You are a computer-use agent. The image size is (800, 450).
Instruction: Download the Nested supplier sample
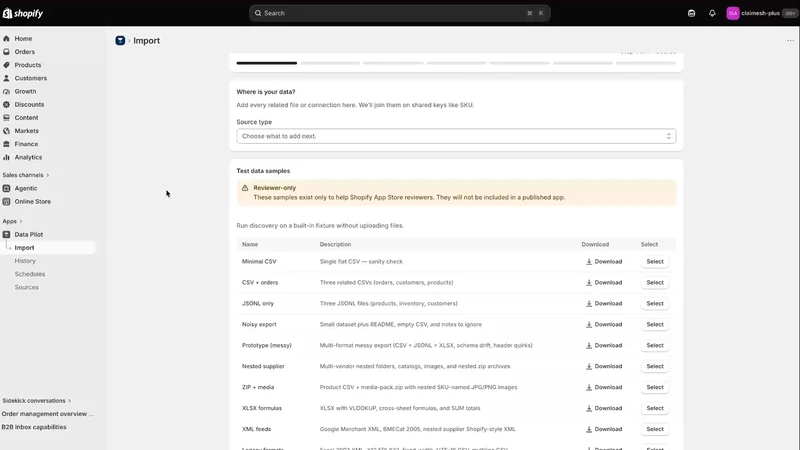tap(604, 366)
